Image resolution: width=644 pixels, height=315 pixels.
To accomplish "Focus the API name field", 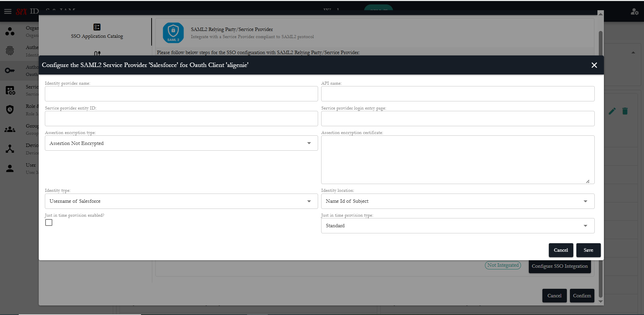I will point(458,94).
